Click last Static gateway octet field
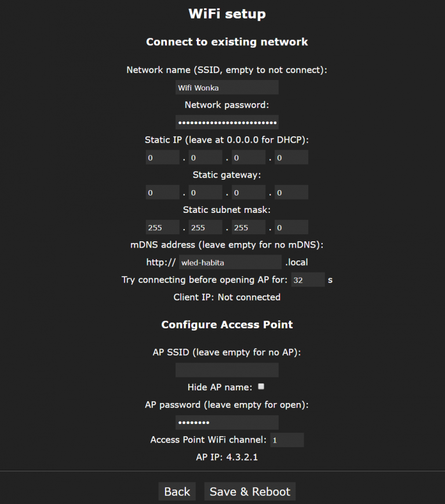 (291, 193)
